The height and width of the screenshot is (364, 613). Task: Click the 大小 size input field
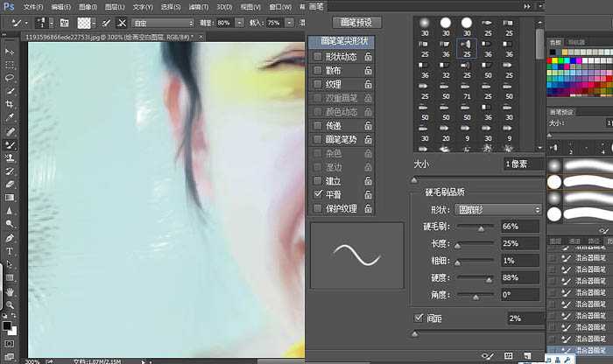523,164
